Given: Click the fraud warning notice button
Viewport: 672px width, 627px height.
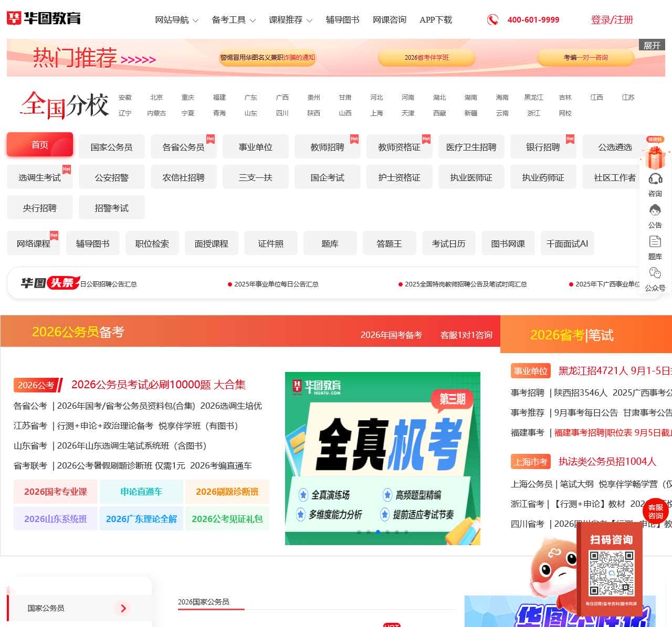Looking at the screenshot, I should pyautogui.click(x=267, y=58).
